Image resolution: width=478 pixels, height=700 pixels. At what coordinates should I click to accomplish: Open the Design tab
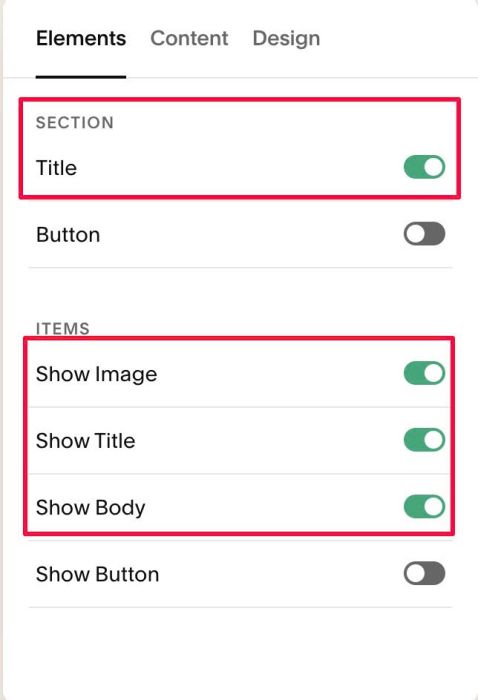(286, 38)
